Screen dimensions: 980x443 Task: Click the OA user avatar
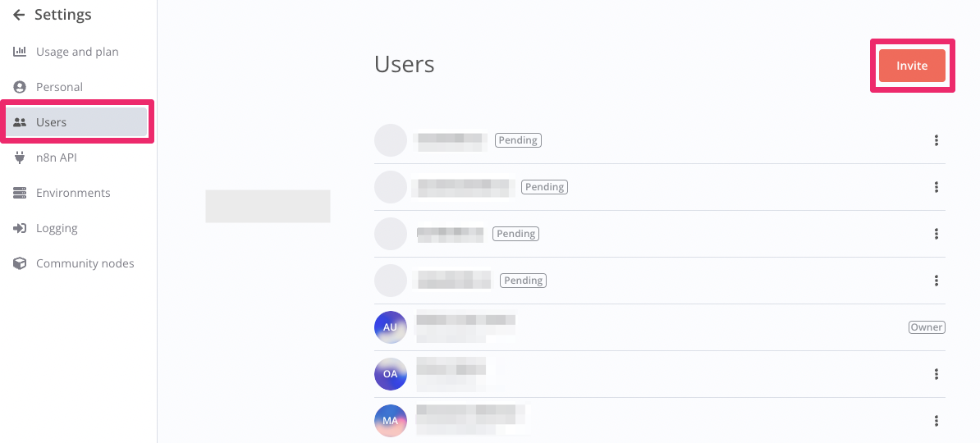391,374
